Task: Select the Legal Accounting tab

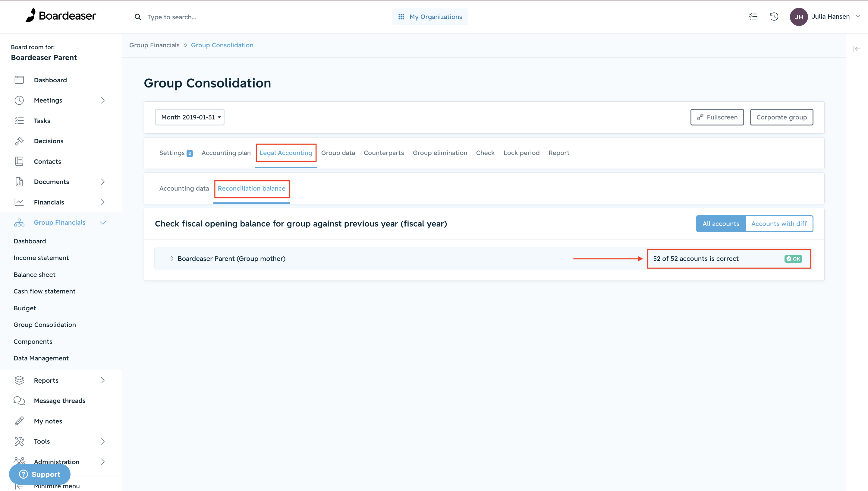Action: coord(286,153)
